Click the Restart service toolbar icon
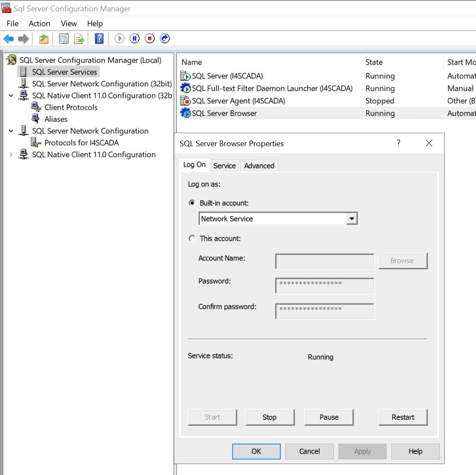Viewport: 476px width, 475px height. tap(165, 38)
